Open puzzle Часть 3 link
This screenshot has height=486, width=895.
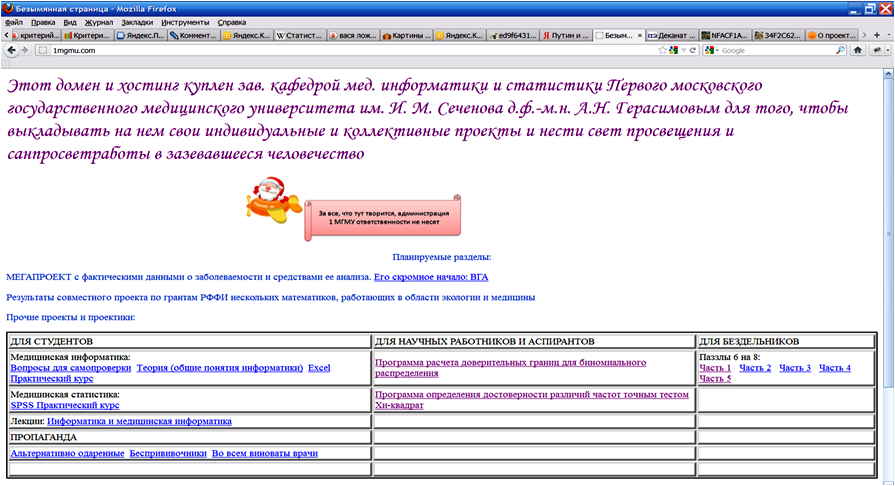pyautogui.click(x=795, y=368)
